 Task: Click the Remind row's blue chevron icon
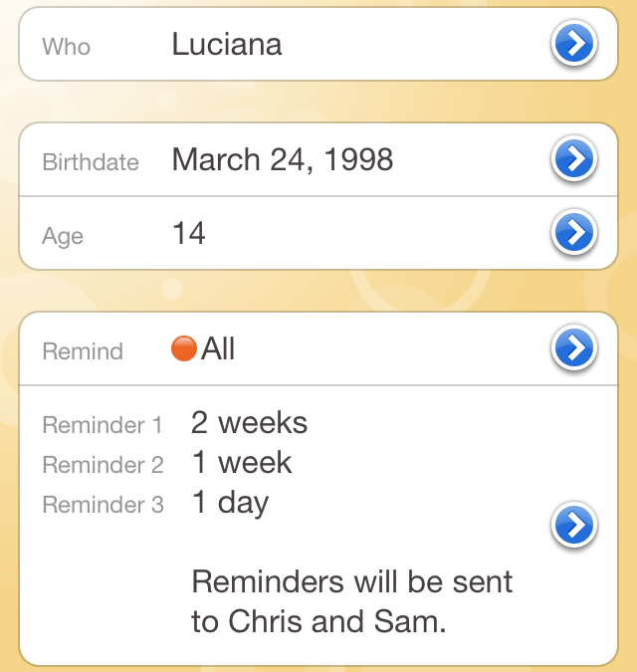(573, 348)
